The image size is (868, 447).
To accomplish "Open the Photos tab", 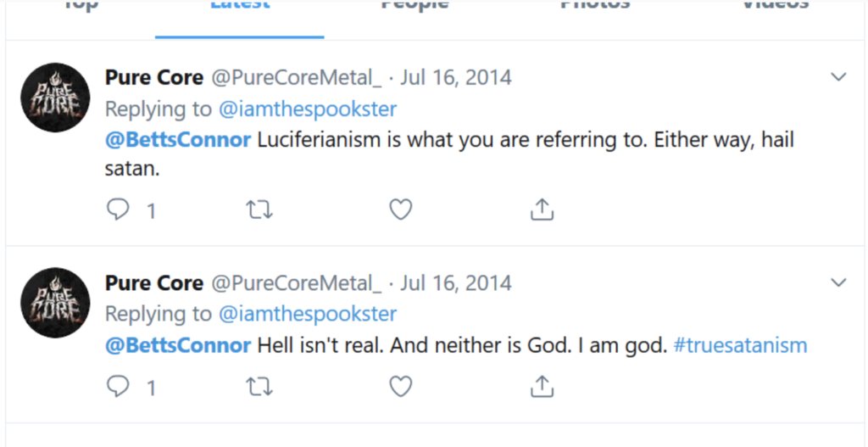I will coord(595,7).
